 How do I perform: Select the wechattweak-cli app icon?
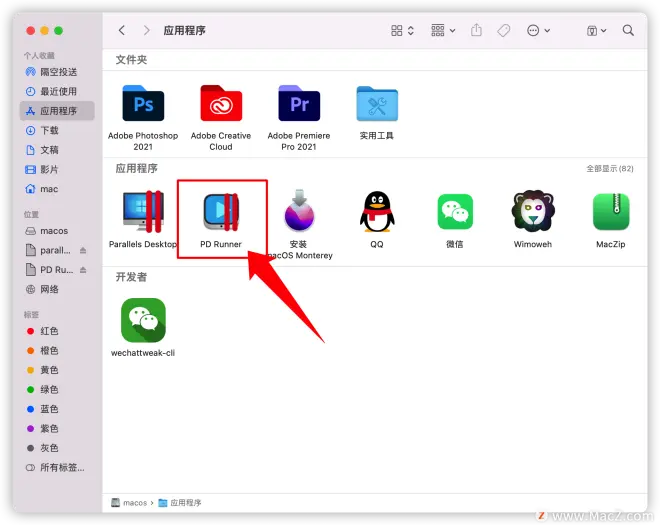[x=143, y=320]
